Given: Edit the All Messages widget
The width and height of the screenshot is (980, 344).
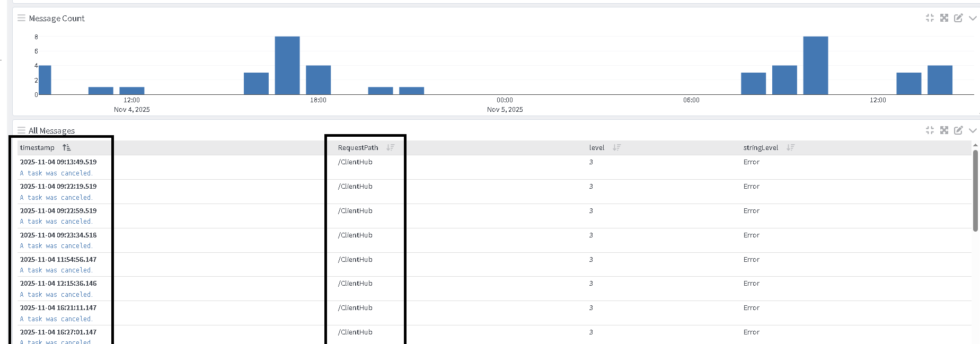Looking at the screenshot, I should (x=958, y=130).
